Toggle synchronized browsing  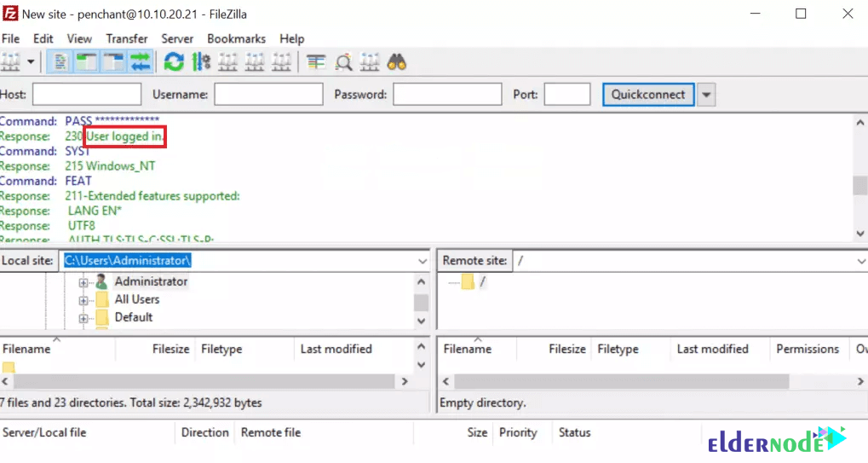[370, 62]
